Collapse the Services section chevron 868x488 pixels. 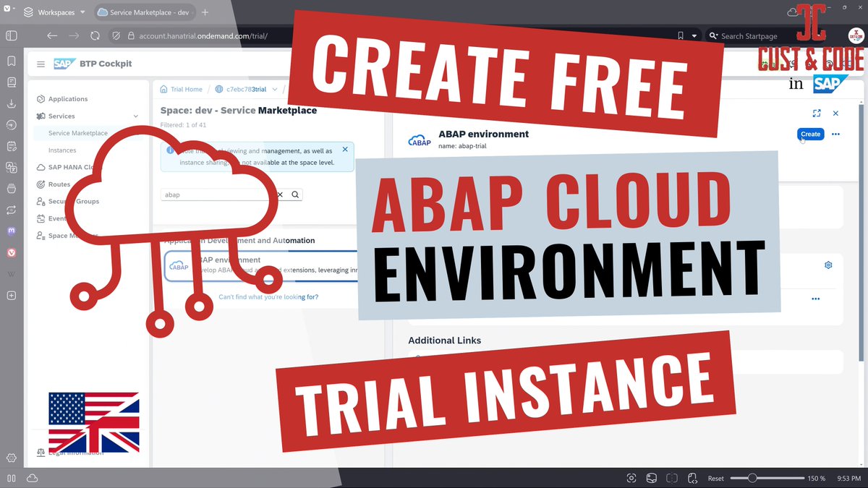136,116
